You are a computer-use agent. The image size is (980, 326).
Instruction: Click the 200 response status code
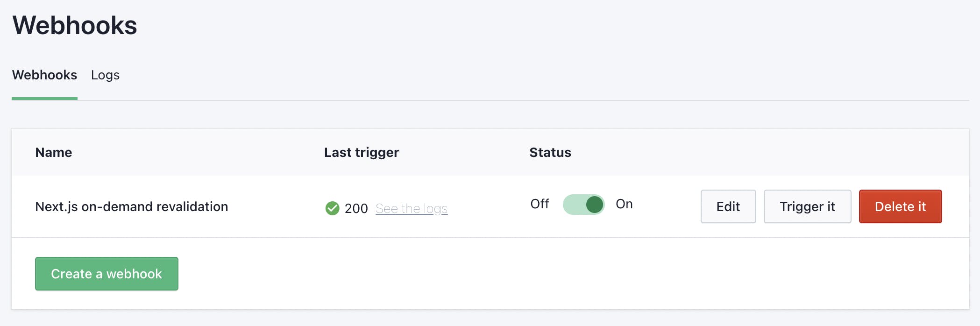[356, 208]
